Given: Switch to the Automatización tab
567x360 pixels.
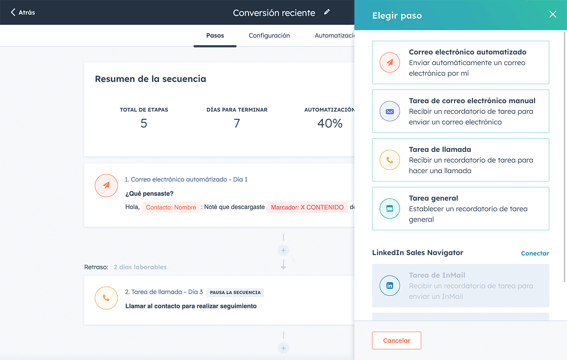Looking at the screenshot, I should pyautogui.click(x=334, y=36).
